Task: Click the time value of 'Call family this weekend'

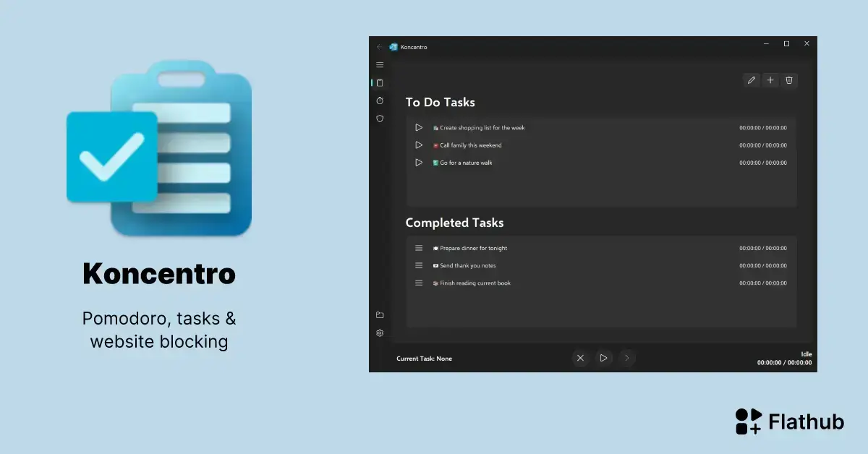Action: (x=763, y=145)
